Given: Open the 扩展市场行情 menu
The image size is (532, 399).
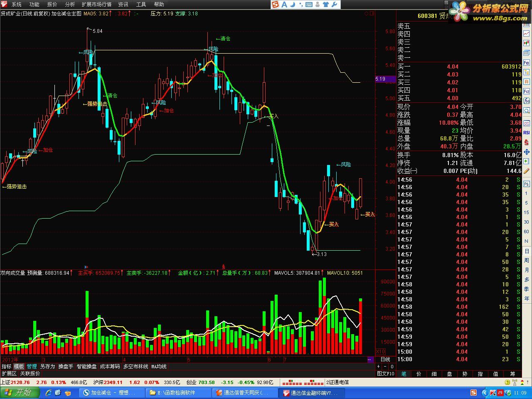Looking at the screenshot, I should coord(96,4).
